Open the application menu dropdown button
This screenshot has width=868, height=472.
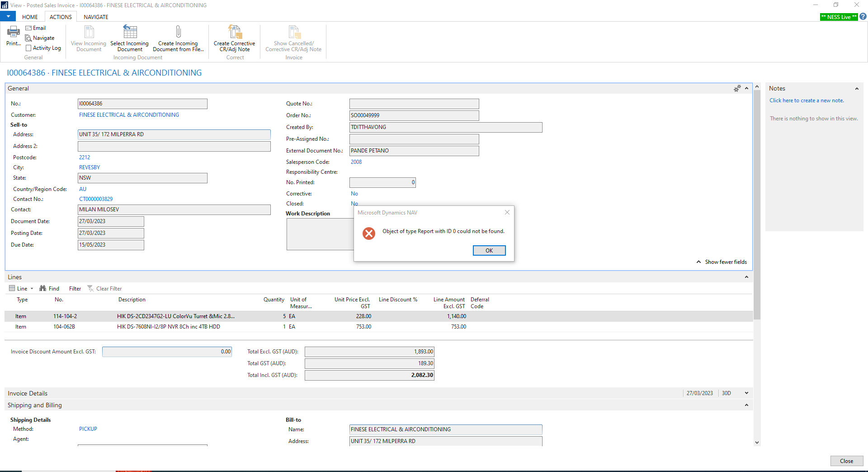(8, 16)
